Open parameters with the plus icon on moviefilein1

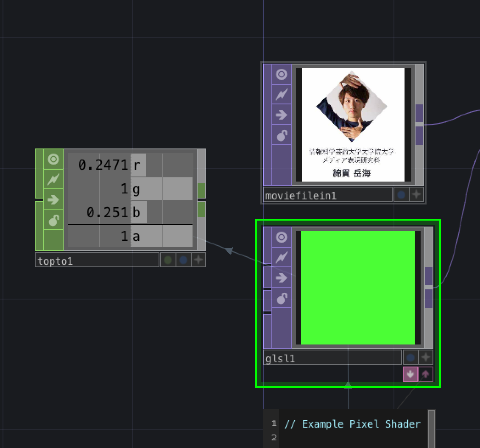coord(416,194)
